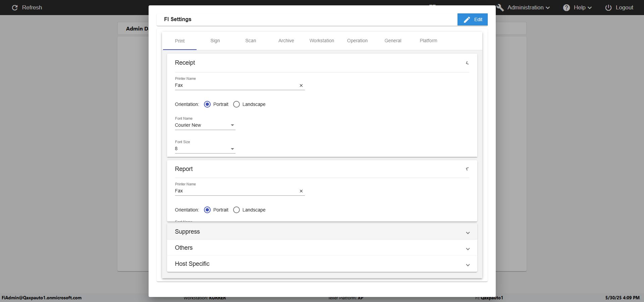The width and height of the screenshot is (644, 302).
Task: Click the Logout power icon
Action: (608, 8)
